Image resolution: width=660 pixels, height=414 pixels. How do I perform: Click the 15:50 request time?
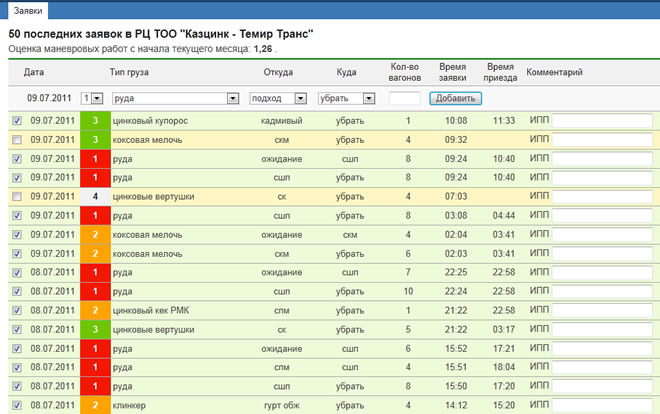pyautogui.click(x=456, y=386)
